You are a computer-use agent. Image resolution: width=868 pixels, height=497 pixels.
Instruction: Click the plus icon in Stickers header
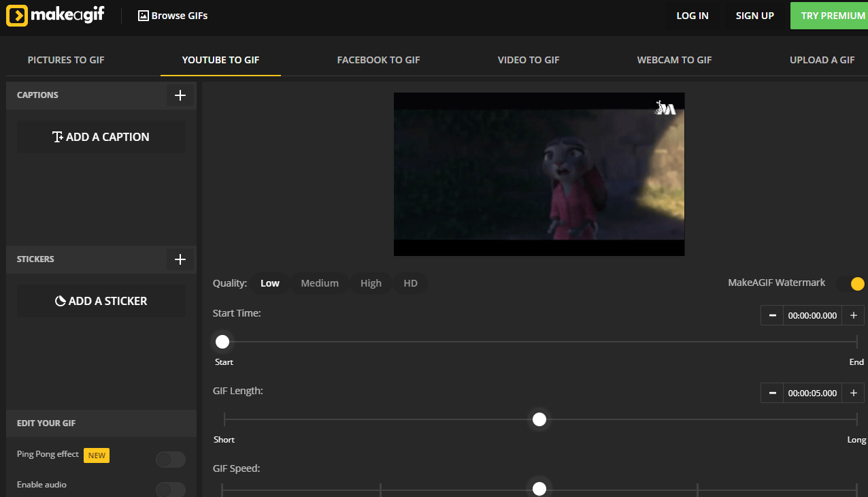point(180,259)
